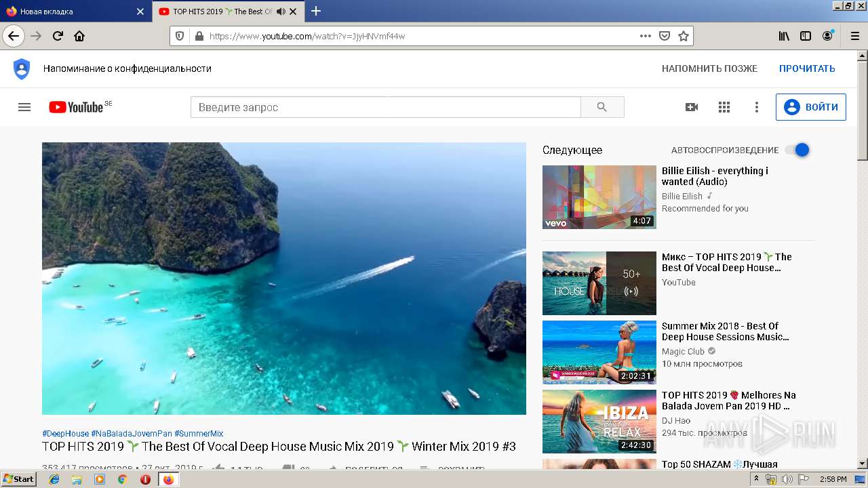Open a new browser tab
Screen dimensions: 868x488
pyautogui.click(x=316, y=11)
